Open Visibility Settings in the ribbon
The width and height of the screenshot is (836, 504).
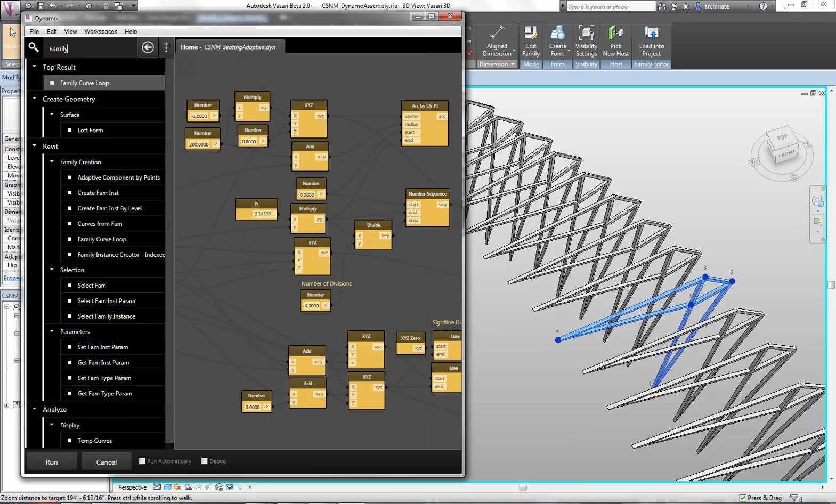[x=586, y=40]
